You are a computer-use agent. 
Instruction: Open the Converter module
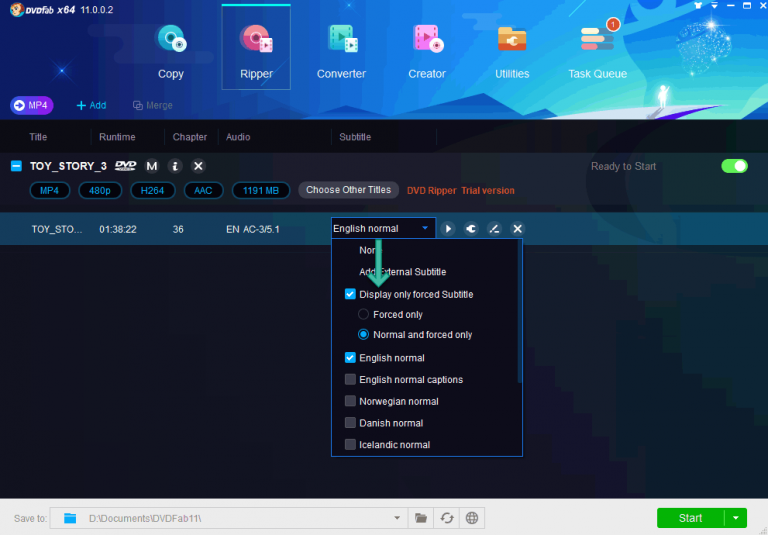coord(341,51)
